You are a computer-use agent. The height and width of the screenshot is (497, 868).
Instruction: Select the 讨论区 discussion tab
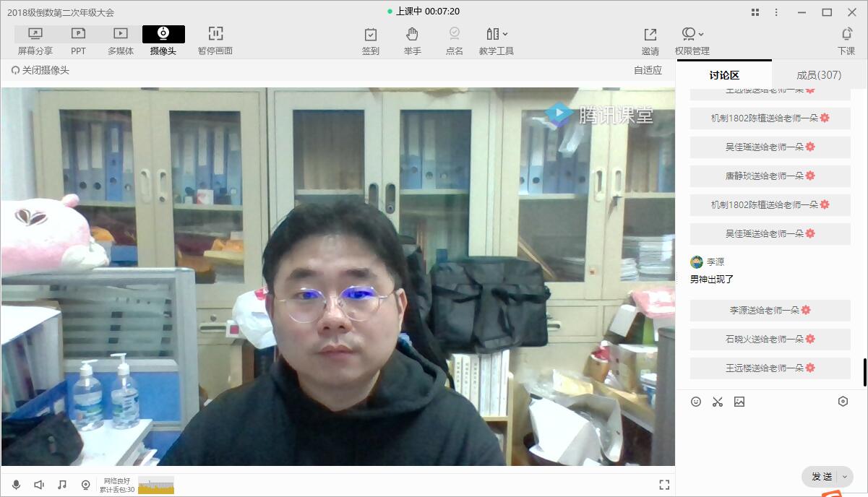723,75
